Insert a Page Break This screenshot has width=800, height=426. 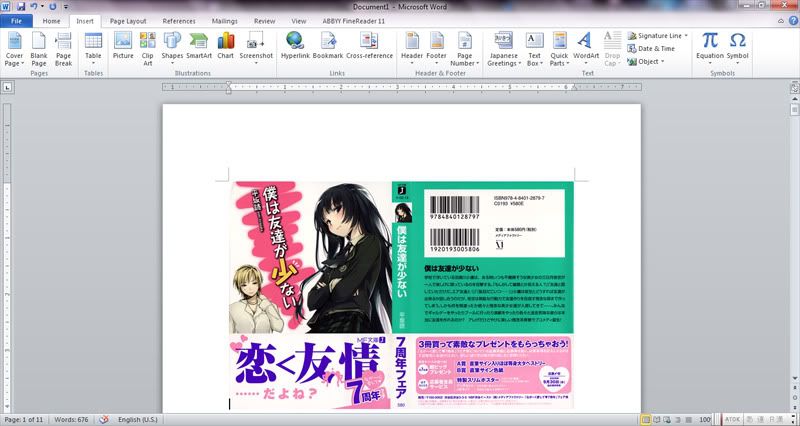click(64, 49)
